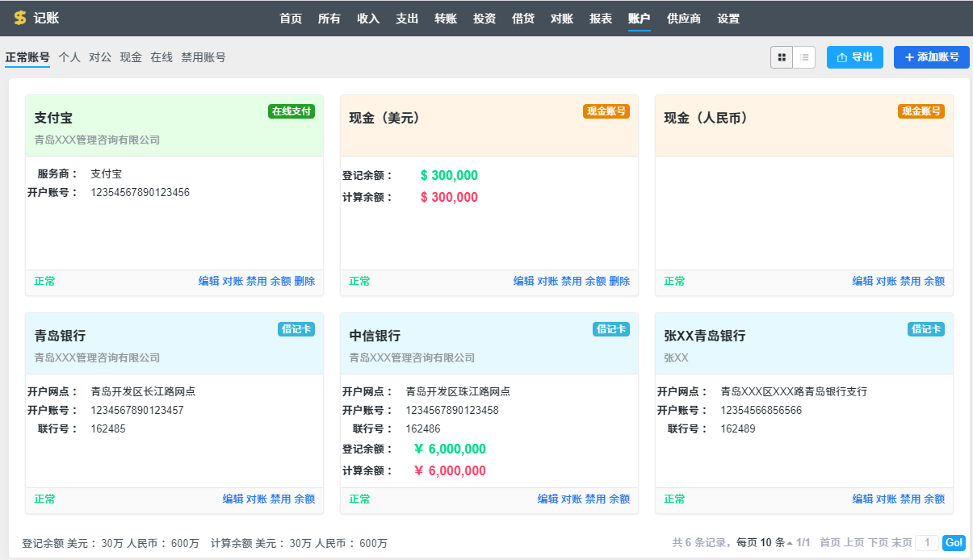The width and height of the screenshot is (973, 560).
Task: Open the 首页 menu
Action: pyautogui.click(x=291, y=19)
